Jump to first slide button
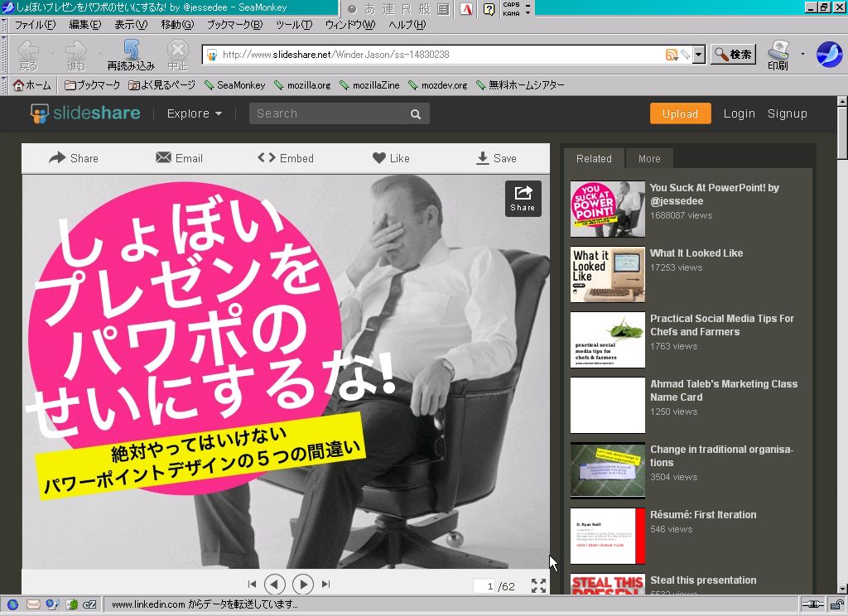This screenshot has width=848, height=616. 252,584
